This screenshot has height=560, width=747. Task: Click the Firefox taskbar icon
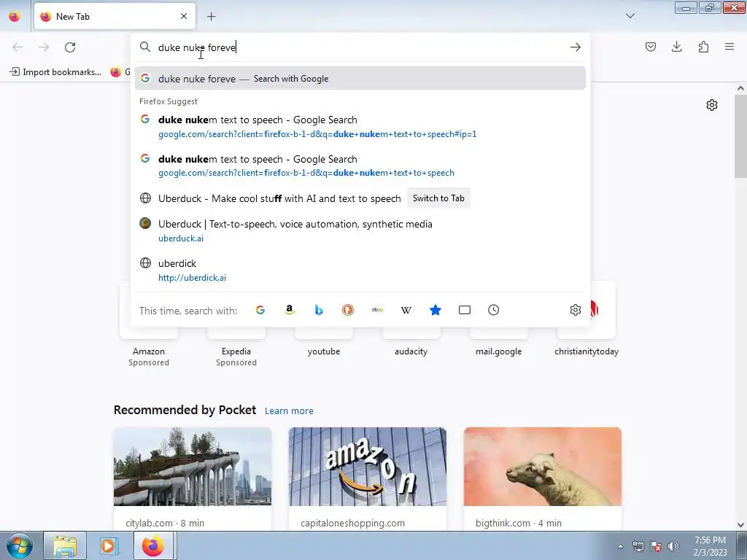point(152,545)
